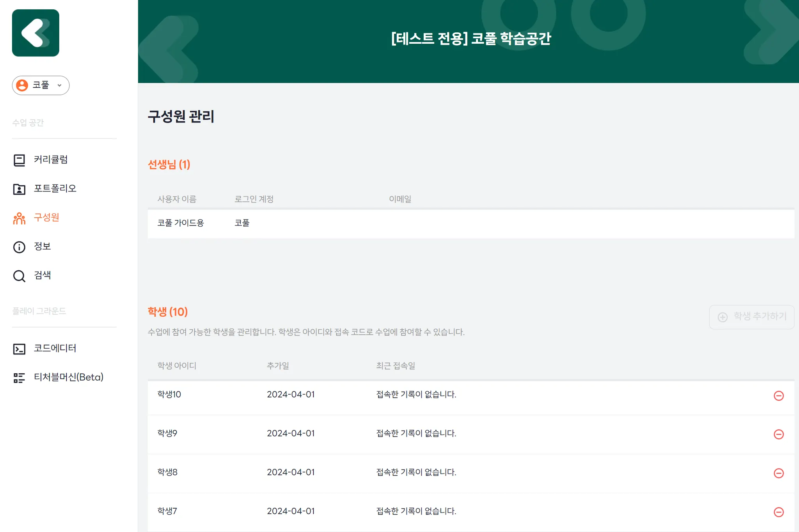Select the 학생10 row entry

tap(471, 395)
